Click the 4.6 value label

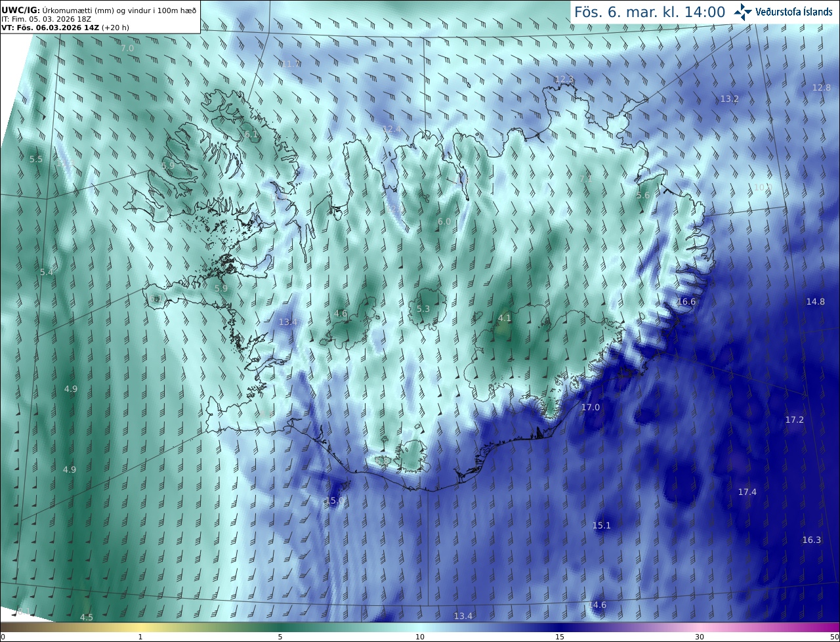[x=341, y=314]
